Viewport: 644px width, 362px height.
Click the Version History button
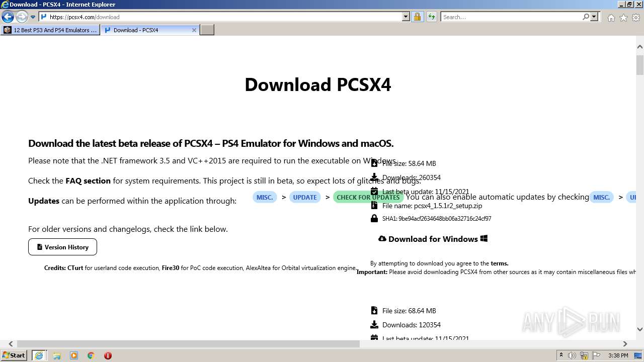pyautogui.click(x=62, y=247)
